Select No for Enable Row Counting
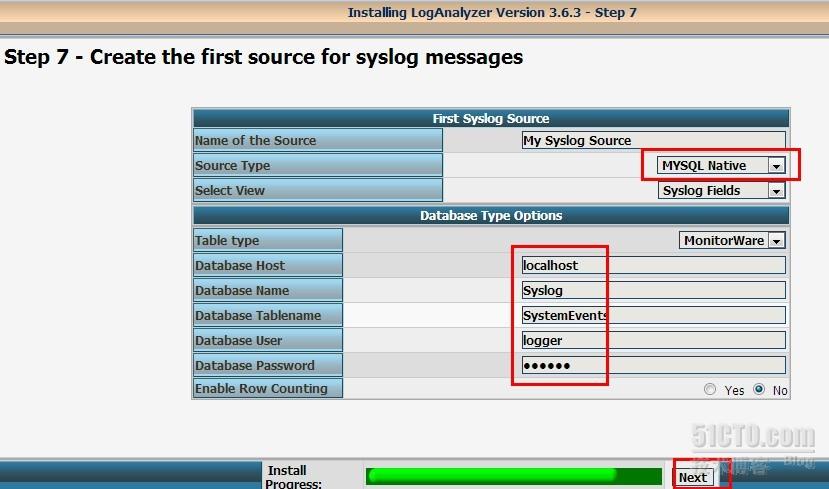The width and height of the screenshot is (829, 489). [x=759, y=390]
